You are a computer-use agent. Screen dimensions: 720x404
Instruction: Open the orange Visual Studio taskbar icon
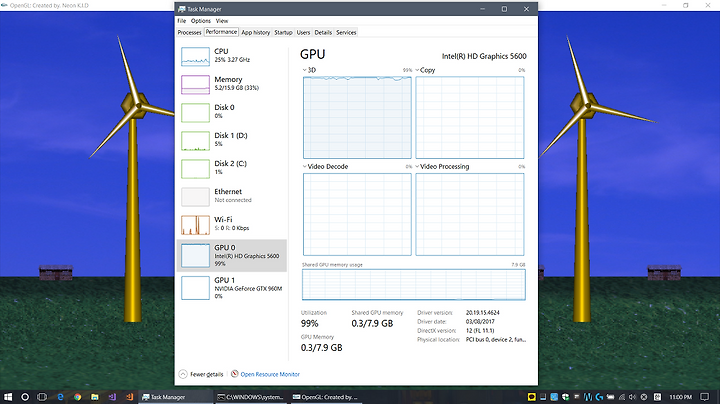coord(129,397)
